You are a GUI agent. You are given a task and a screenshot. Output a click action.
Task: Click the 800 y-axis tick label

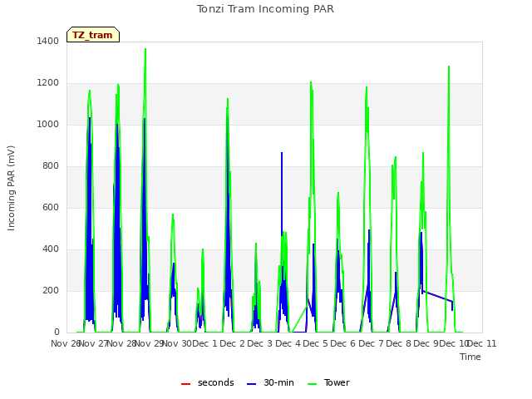pos(51,166)
